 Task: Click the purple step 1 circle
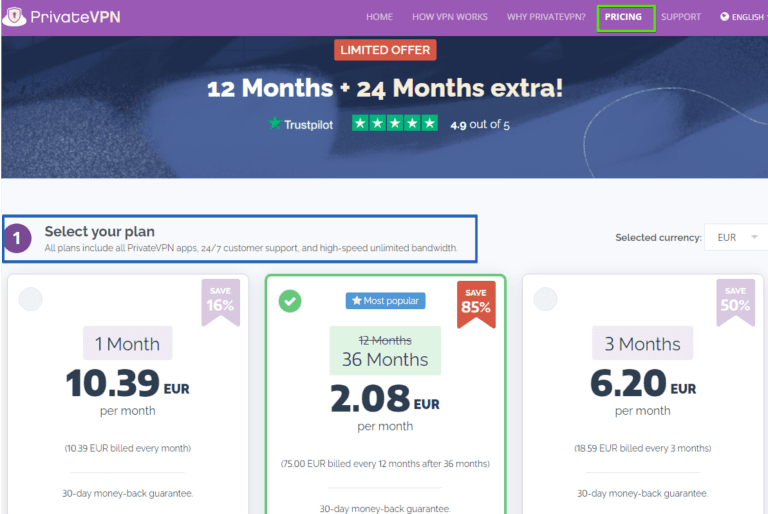point(19,239)
